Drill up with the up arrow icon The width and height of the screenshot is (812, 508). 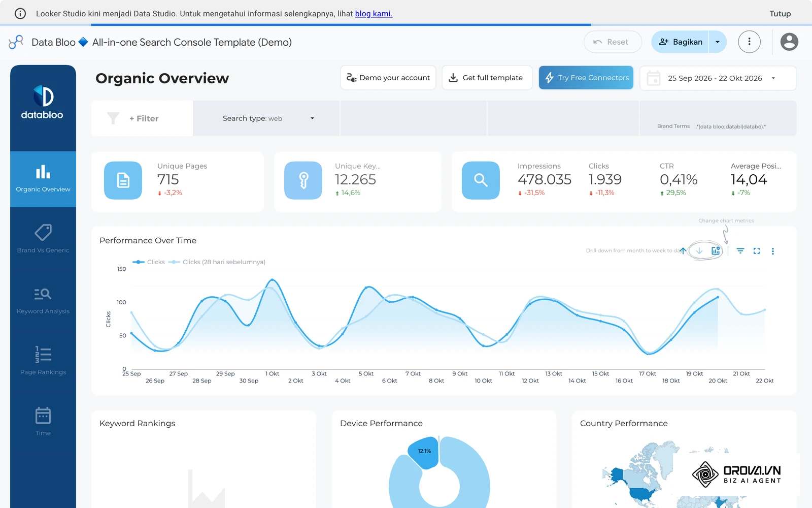pos(683,251)
